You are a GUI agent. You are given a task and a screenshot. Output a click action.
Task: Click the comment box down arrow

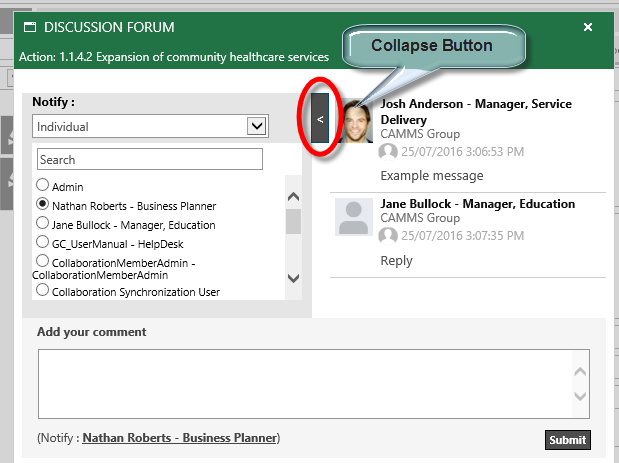pos(580,396)
